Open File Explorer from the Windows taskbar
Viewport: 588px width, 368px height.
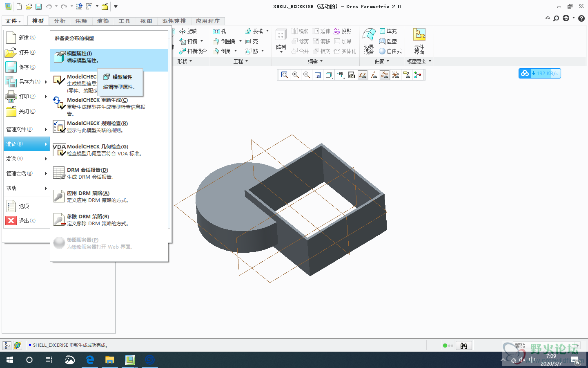pos(109,360)
